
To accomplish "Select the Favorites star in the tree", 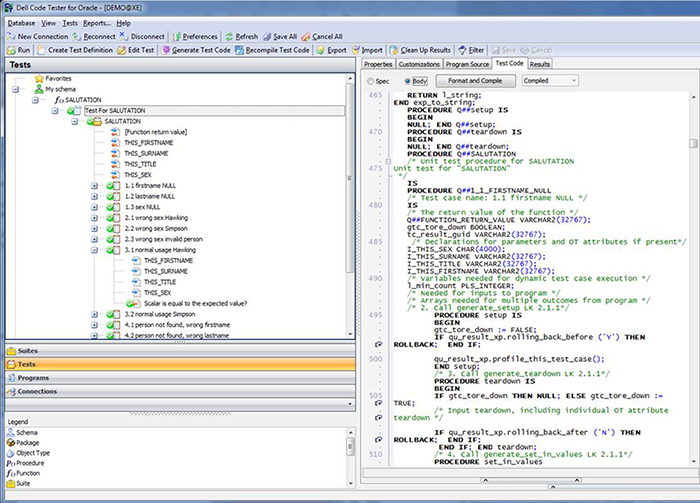I will (x=39, y=79).
